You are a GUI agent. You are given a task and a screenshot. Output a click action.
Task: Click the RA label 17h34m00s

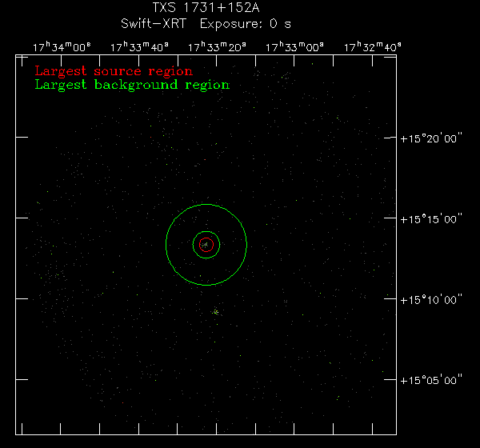62,47
